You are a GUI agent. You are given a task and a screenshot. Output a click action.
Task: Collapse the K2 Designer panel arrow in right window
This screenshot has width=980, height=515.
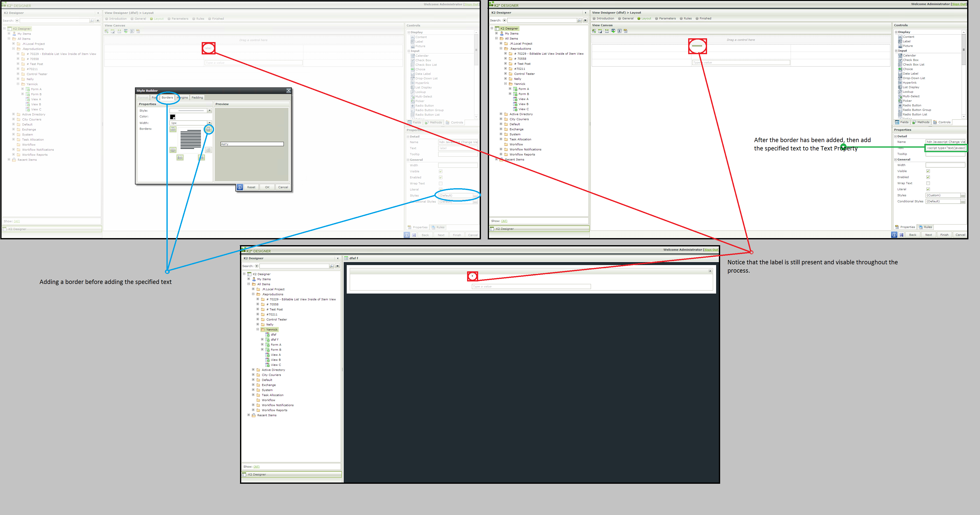585,13
